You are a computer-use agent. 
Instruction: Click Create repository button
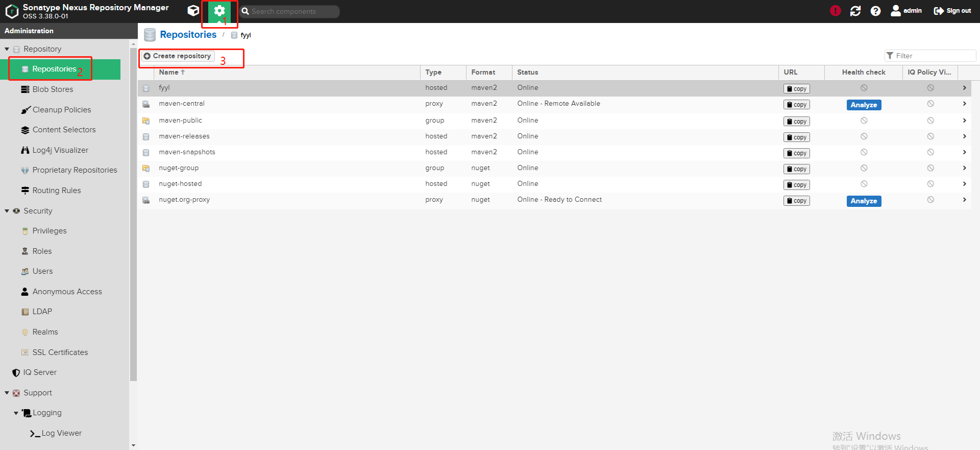pos(178,56)
